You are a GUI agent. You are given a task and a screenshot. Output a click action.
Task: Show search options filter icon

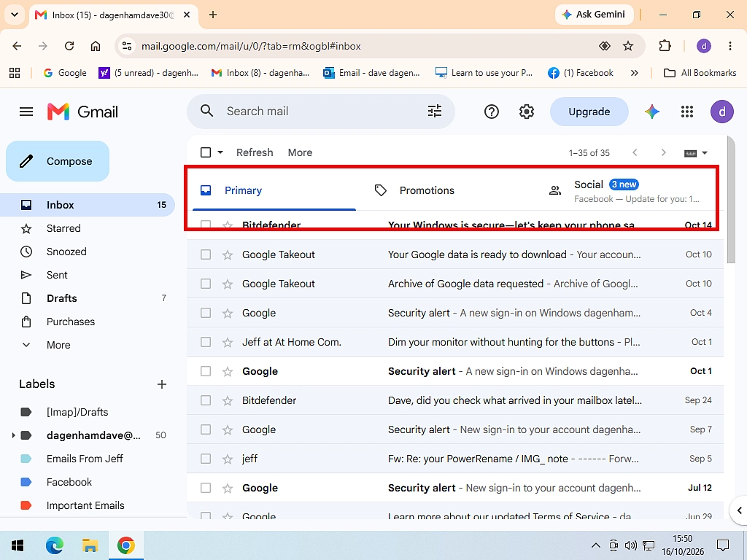435,112
